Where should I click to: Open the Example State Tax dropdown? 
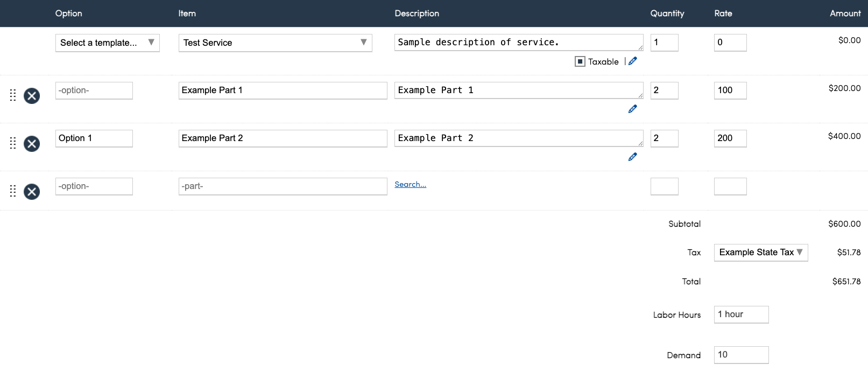(760, 253)
